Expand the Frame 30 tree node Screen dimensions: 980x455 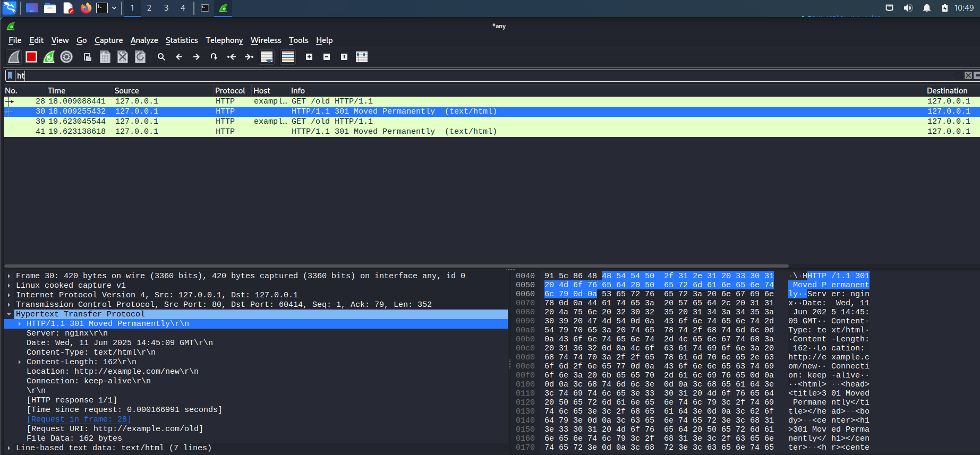[9, 276]
